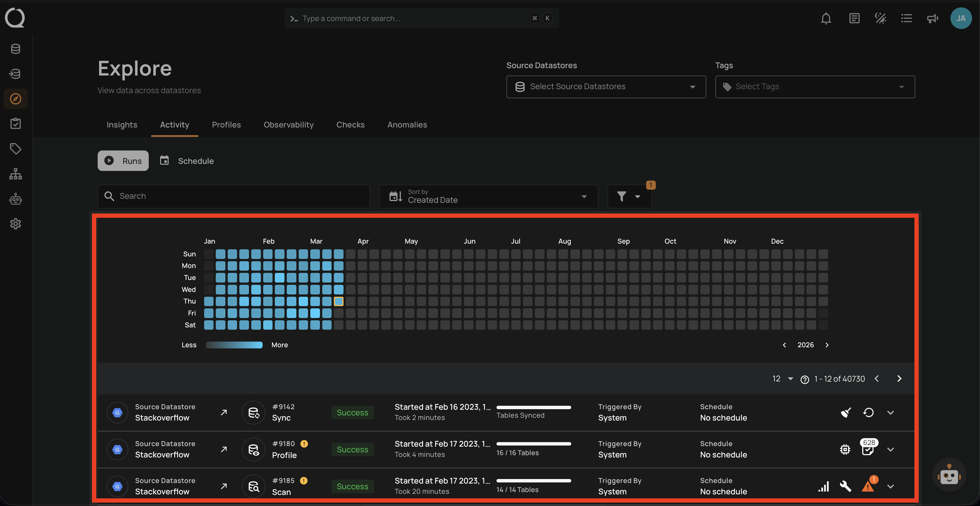Select the Runs toggle button
Screen dimensions: 980x506
(x=123, y=160)
